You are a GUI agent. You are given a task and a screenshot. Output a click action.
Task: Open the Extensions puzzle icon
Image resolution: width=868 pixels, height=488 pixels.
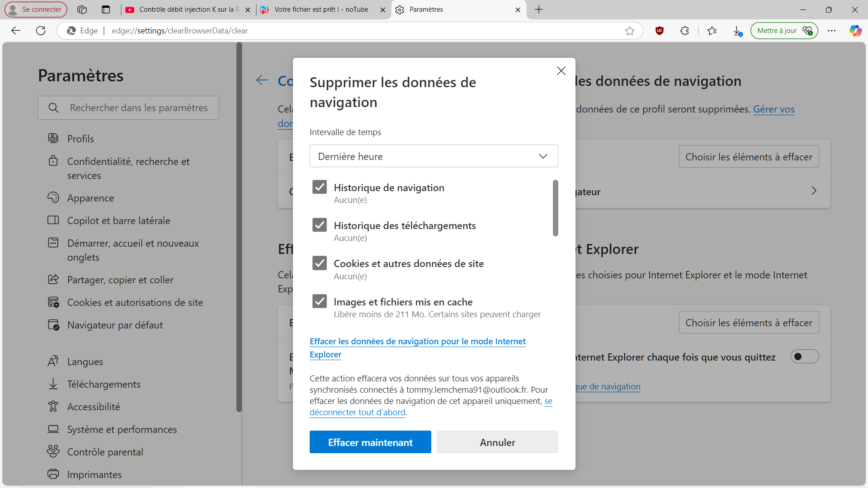684,31
